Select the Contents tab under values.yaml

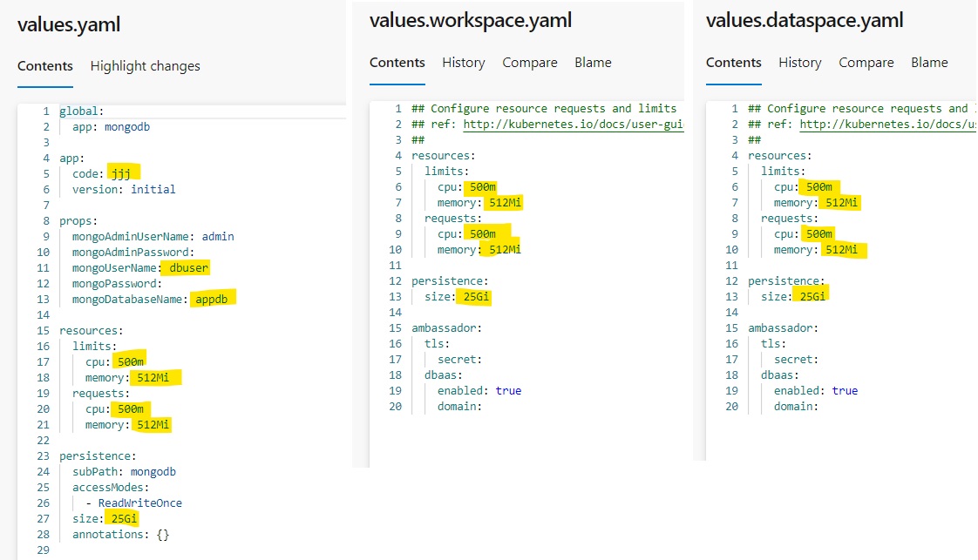(45, 66)
